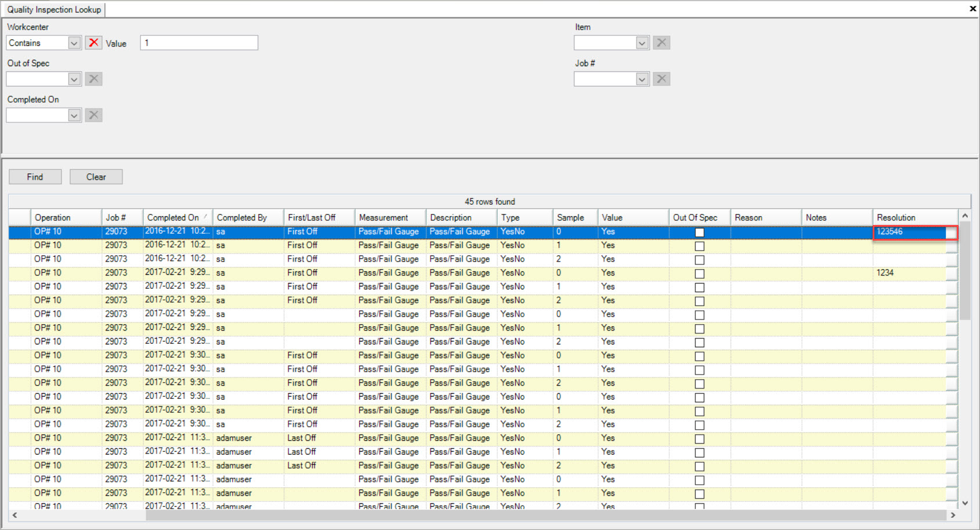The width and height of the screenshot is (980, 530).
Task: Sort by the Type column header
Action: coord(525,217)
